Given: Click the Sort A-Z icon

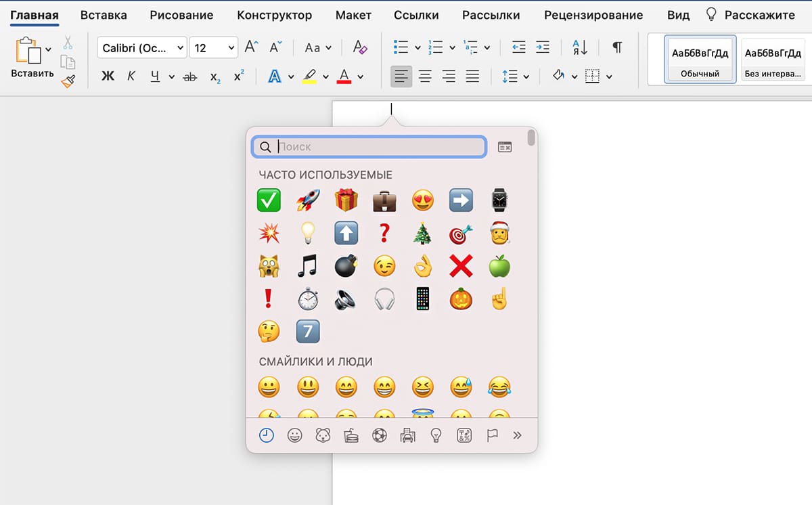Looking at the screenshot, I should coord(580,47).
